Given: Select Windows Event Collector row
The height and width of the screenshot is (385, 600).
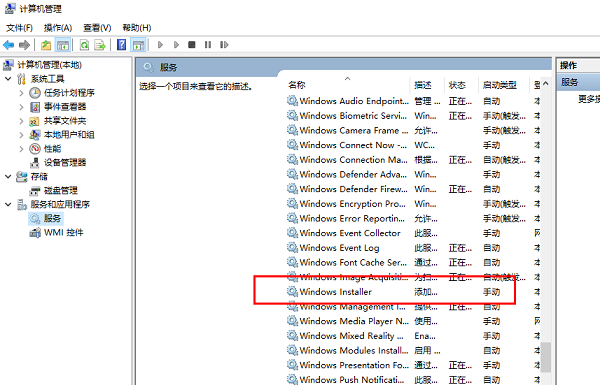Looking at the screenshot, I should point(412,233).
